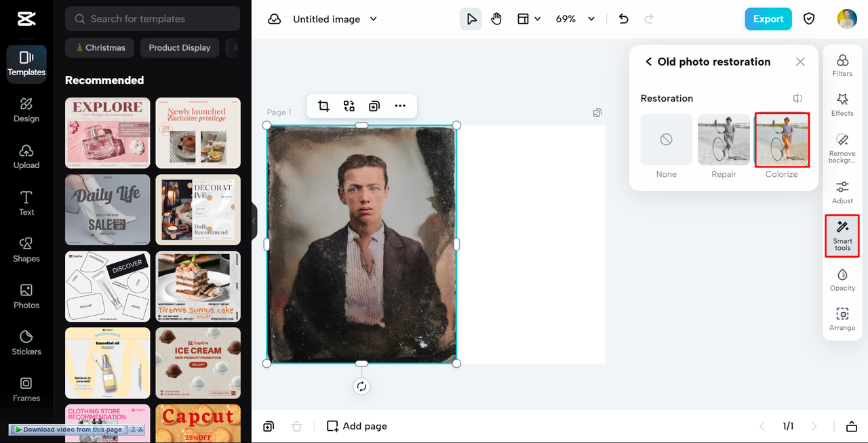Open the ICE CREAM promotion template
This screenshot has width=868, height=443.
point(198,363)
